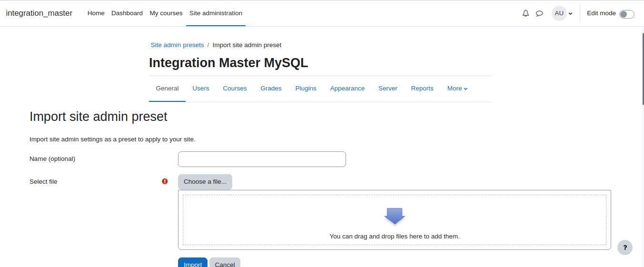Open the help question mark button
The width and height of the screenshot is (644, 267).
pos(625,247)
